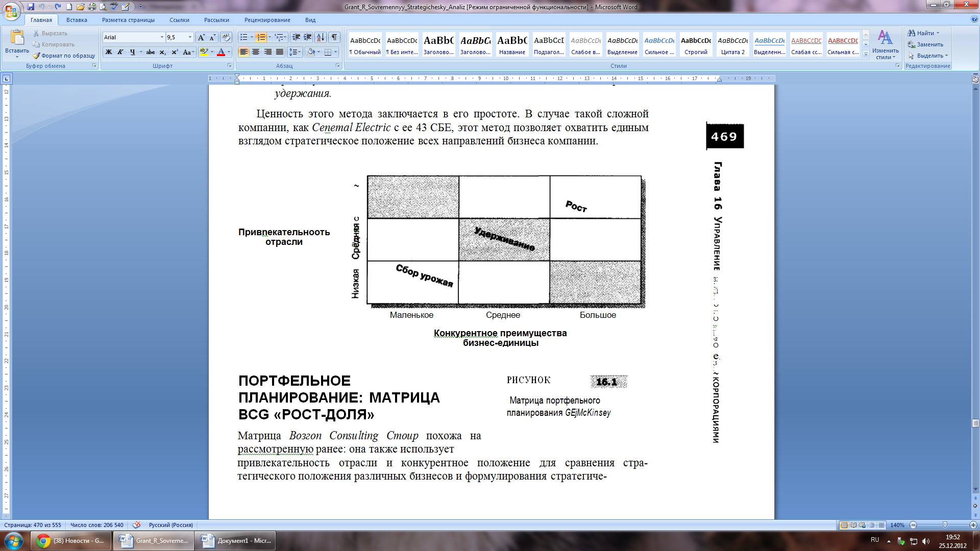Screen dimensions: 980x551
Task: Open the font color dropdown arrow
Action: coord(229,52)
